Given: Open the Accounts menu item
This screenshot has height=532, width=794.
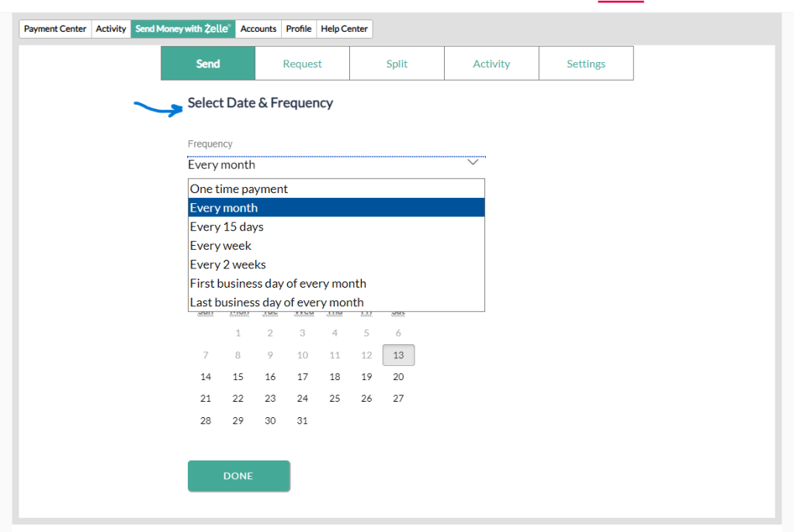Looking at the screenshot, I should 258,29.
